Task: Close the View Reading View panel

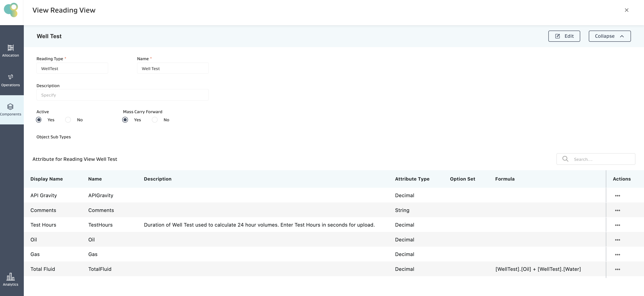Action: pos(626,10)
